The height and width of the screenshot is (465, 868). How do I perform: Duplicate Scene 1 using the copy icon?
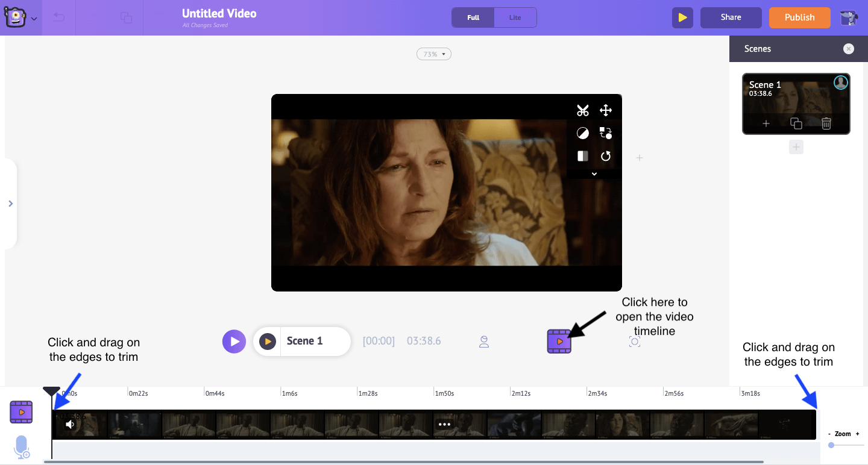coord(796,123)
